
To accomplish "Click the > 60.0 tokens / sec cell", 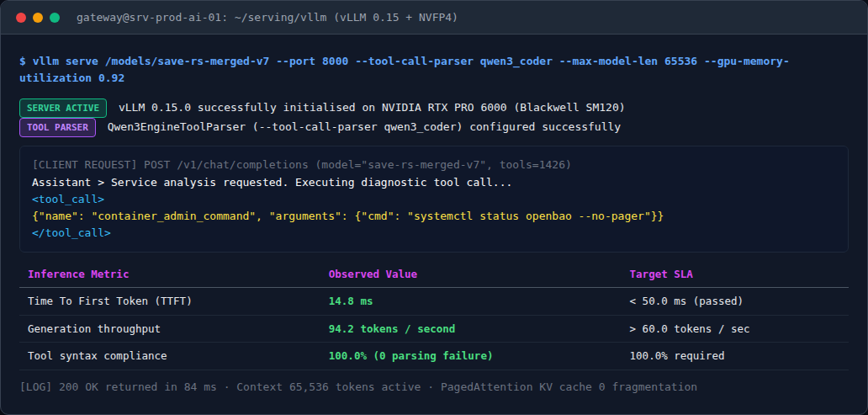I will point(690,328).
